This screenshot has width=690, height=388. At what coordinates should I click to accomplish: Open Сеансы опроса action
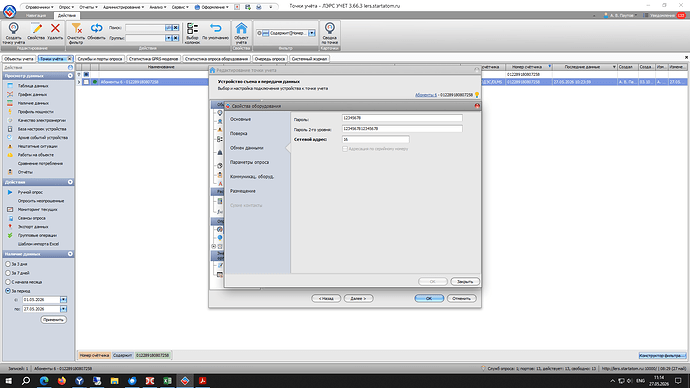click(31, 218)
